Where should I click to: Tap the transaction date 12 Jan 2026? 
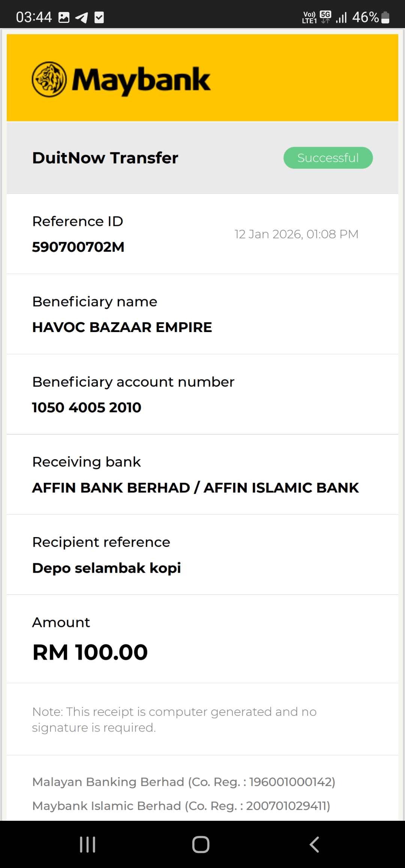coord(296,234)
